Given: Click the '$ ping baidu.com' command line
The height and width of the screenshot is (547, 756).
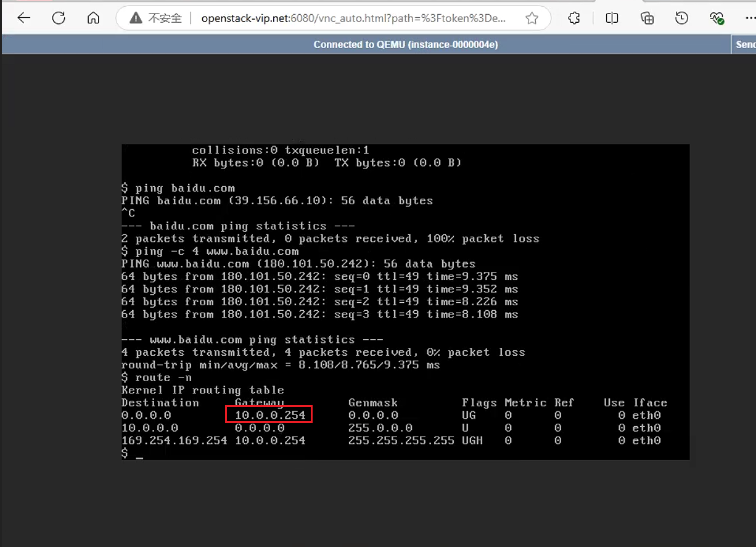Looking at the screenshot, I should click(178, 188).
